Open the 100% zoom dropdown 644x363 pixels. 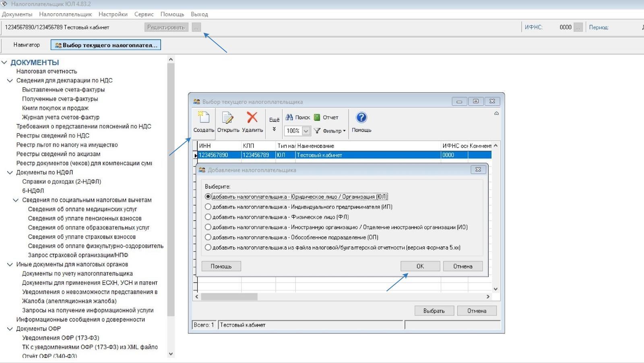pyautogui.click(x=306, y=131)
